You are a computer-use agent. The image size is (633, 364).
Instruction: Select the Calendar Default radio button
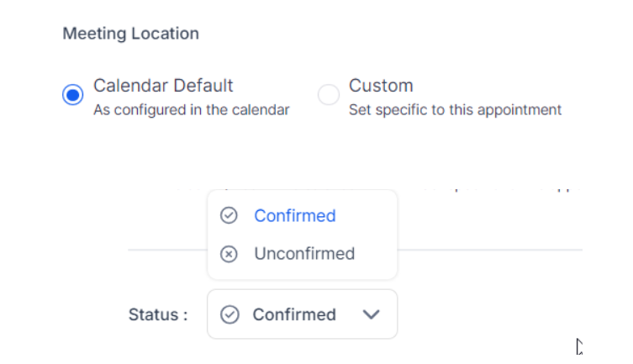tap(73, 95)
